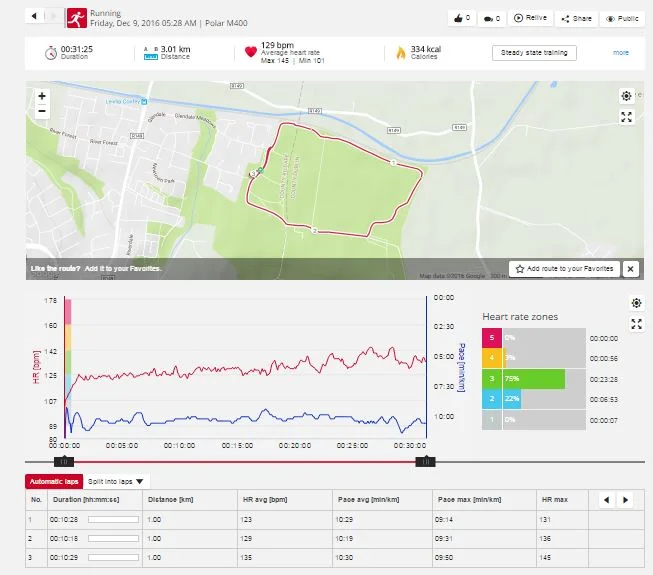Zoom out on the route map
This screenshot has height=575, width=653.
[42, 112]
